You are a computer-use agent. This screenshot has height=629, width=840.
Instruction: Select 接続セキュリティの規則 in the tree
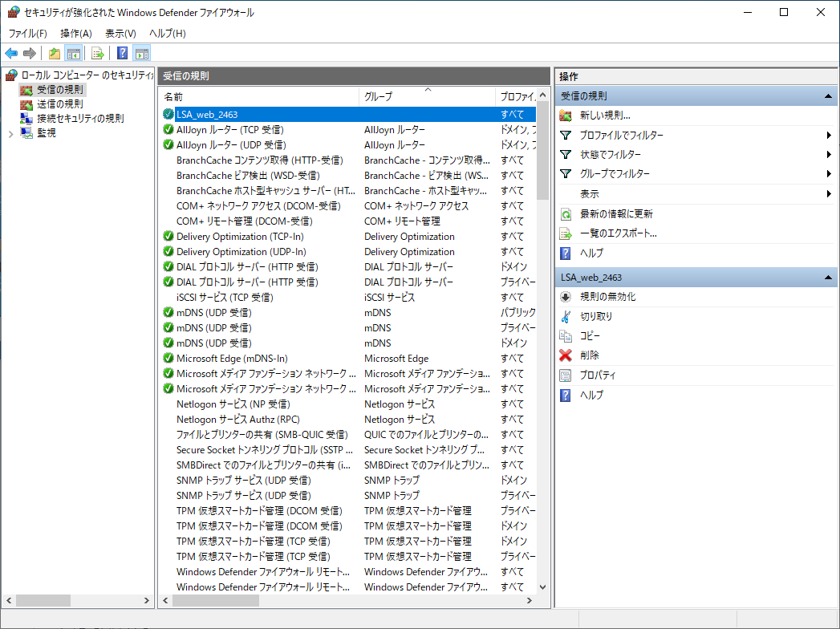80,119
